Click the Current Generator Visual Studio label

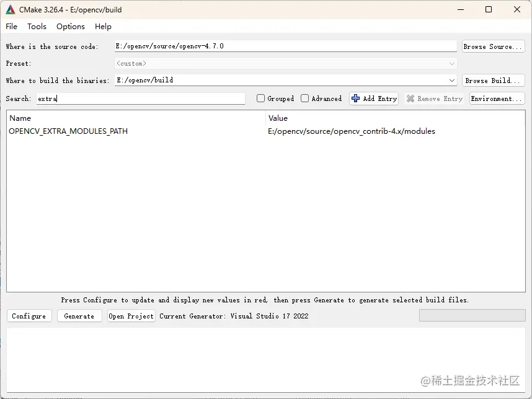pos(234,316)
